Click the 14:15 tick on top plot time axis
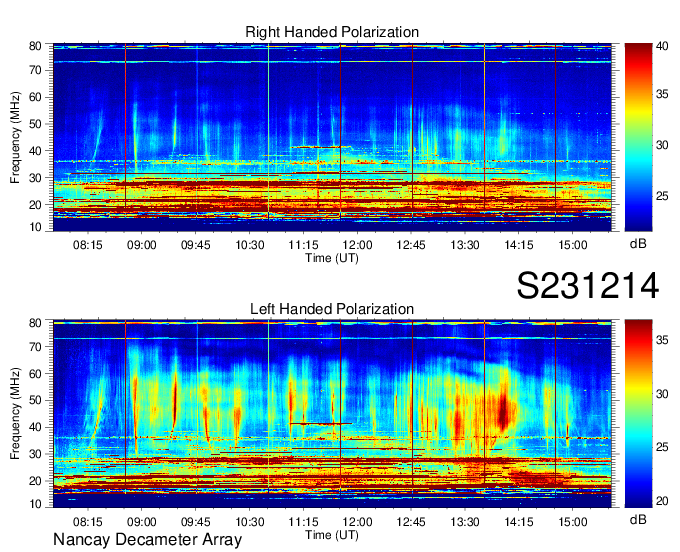This screenshot has width=680, height=552. (x=519, y=245)
